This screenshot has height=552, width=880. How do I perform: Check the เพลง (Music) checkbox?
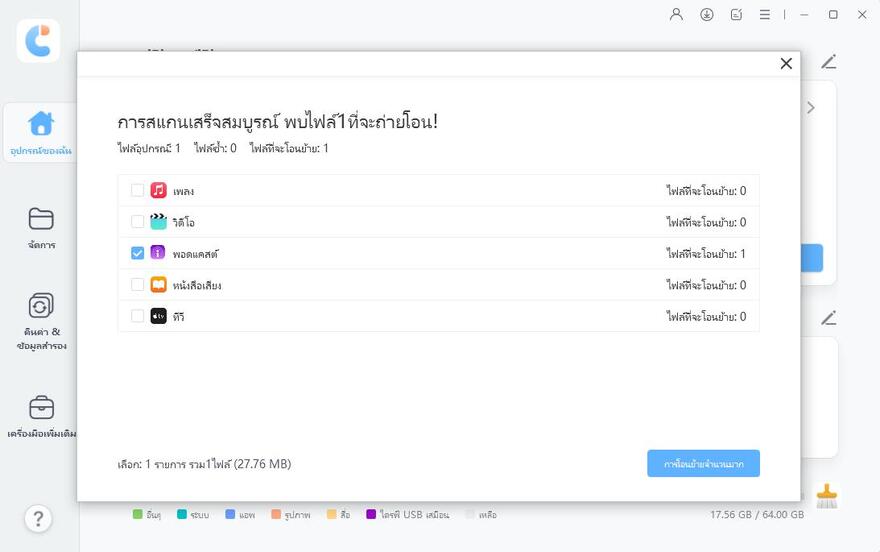point(138,191)
